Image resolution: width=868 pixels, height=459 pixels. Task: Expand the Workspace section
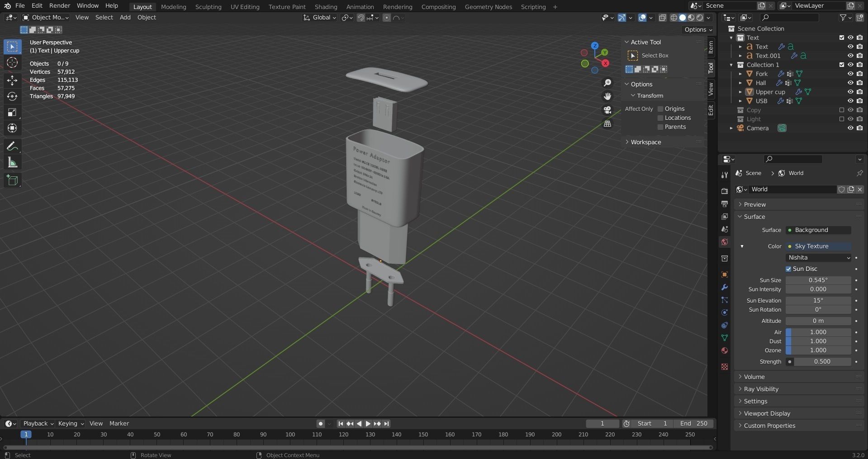645,142
